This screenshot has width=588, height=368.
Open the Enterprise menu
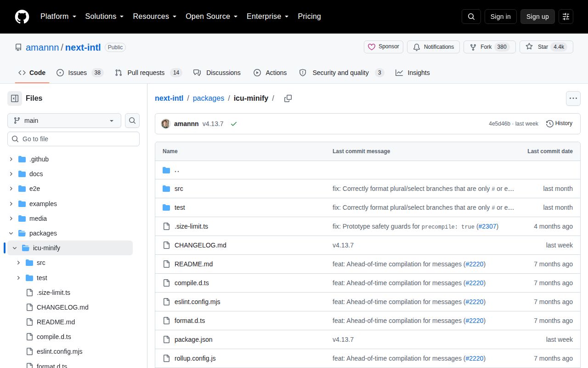click(x=268, y=16)
